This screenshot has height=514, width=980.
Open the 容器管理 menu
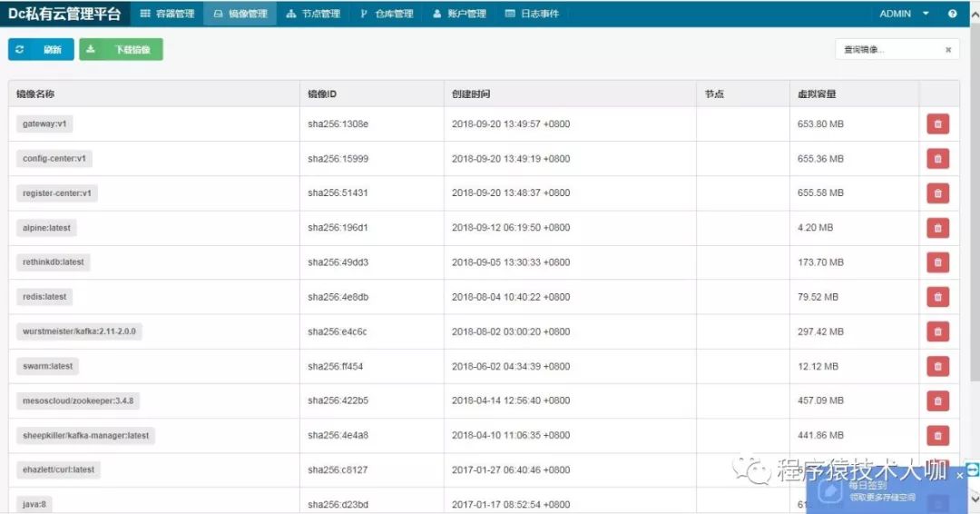pyautogui.click(x=168, y=14)
